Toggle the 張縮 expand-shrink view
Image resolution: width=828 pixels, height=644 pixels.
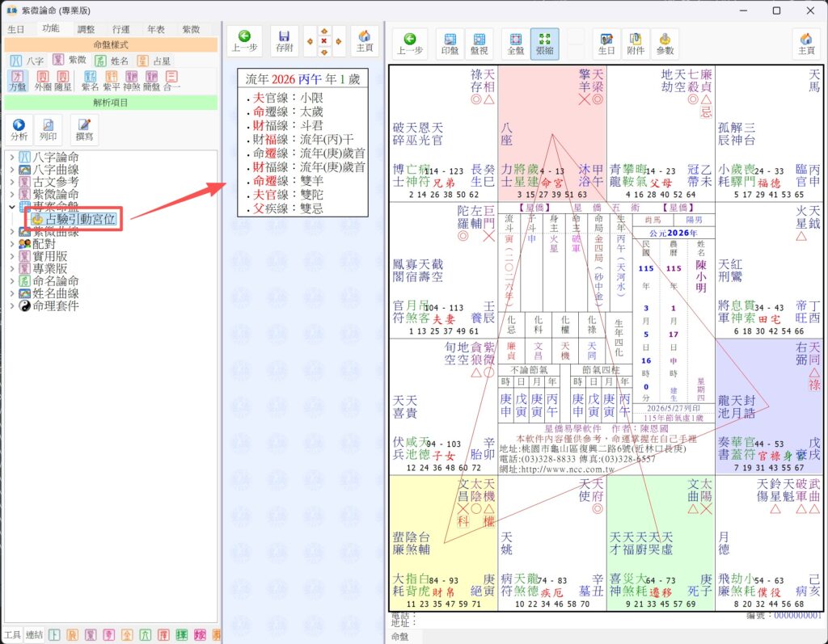544,44
